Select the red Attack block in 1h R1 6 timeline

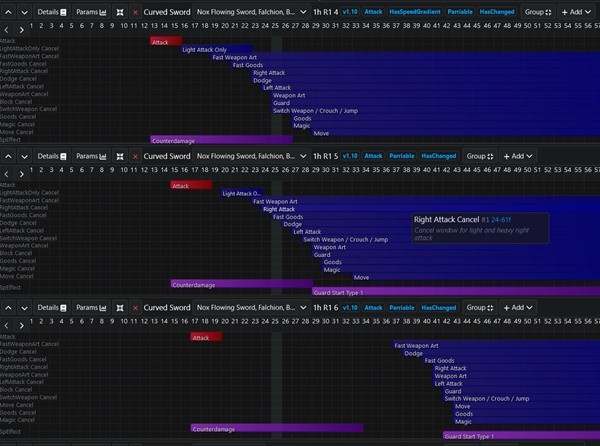click(206, 337)
